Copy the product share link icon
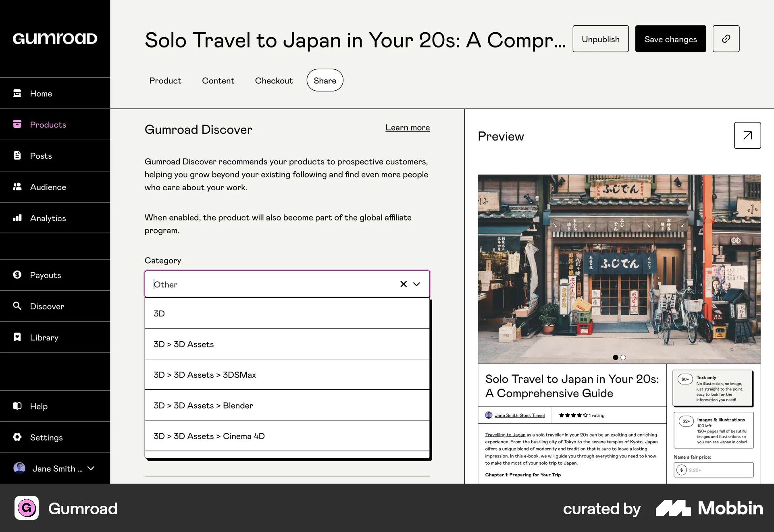Viewport: 774px width, 532px height. pyautogui.click(x=726, y=39)
